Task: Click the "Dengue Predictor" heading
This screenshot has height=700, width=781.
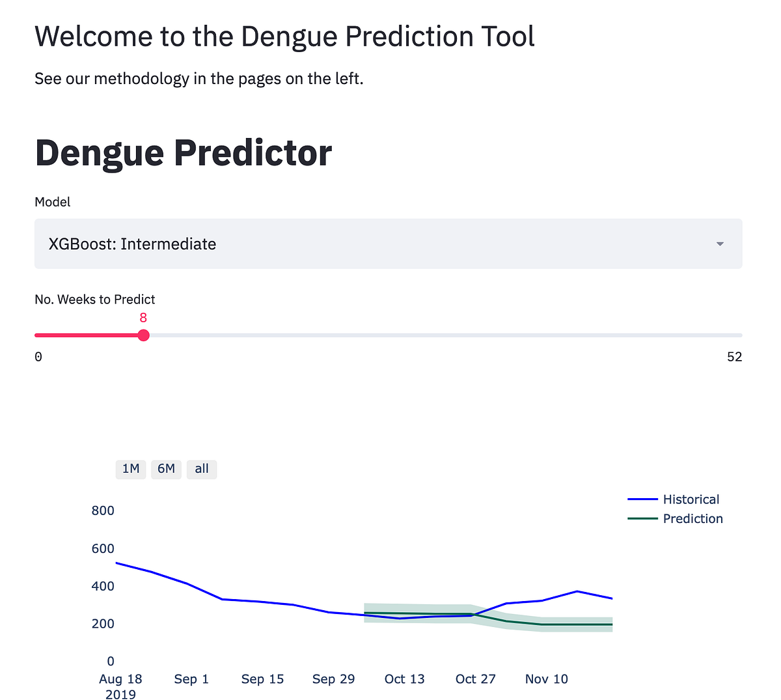Action: (183, 152)
